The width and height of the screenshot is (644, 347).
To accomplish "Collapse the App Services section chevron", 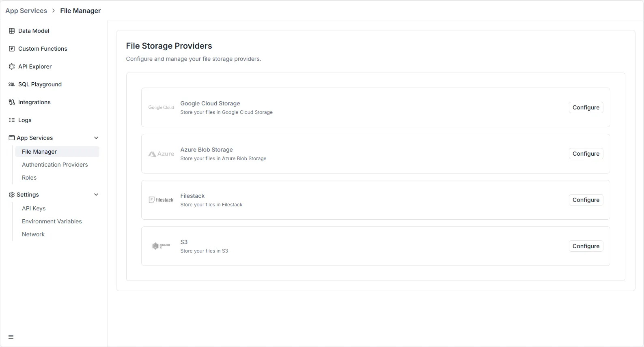I will pyautogui.click(x=96, y=138).
